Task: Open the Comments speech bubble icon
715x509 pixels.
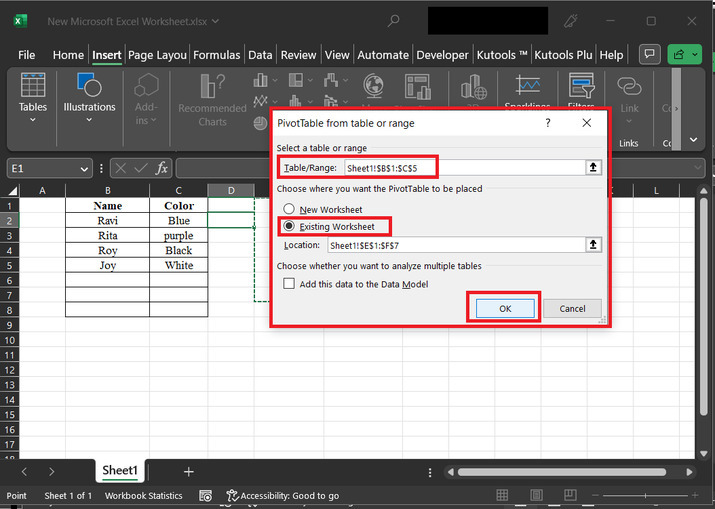Action: point(650,55)
